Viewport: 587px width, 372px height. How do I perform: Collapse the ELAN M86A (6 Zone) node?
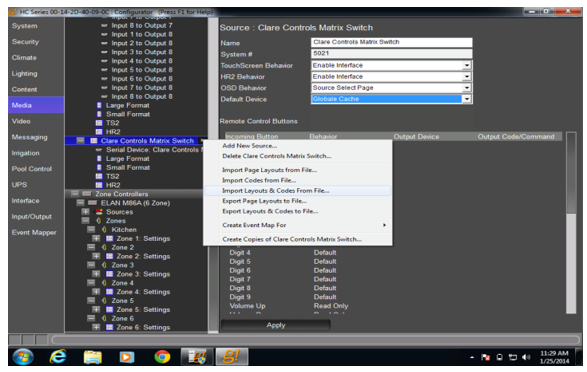80,203
